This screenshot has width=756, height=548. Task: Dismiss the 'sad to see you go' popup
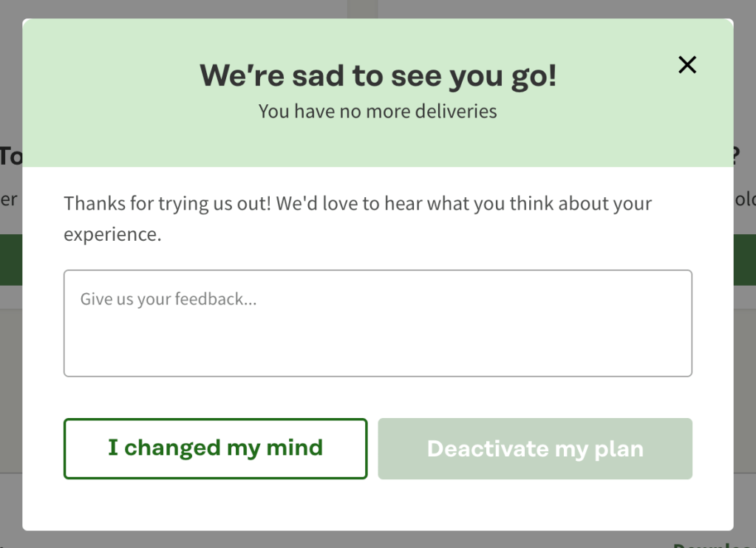click(x=687, y=65)
